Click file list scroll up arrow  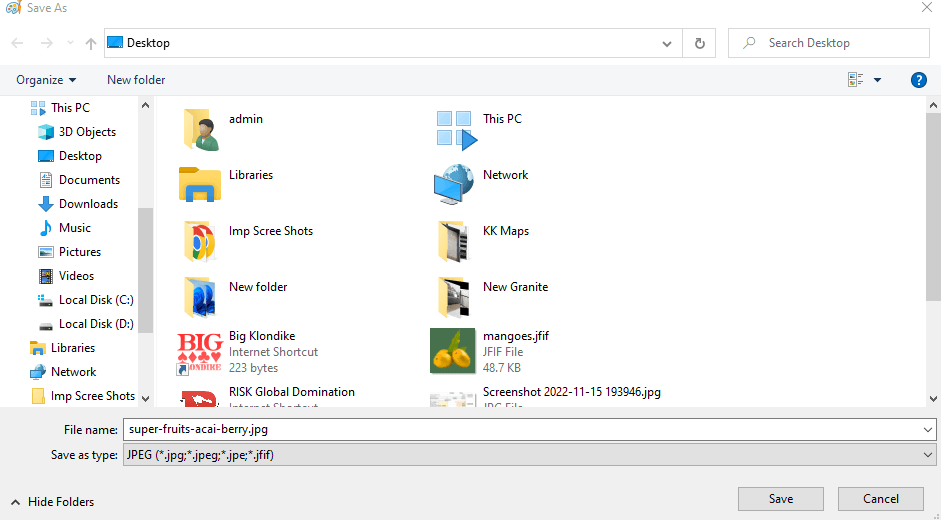point(933,105)
